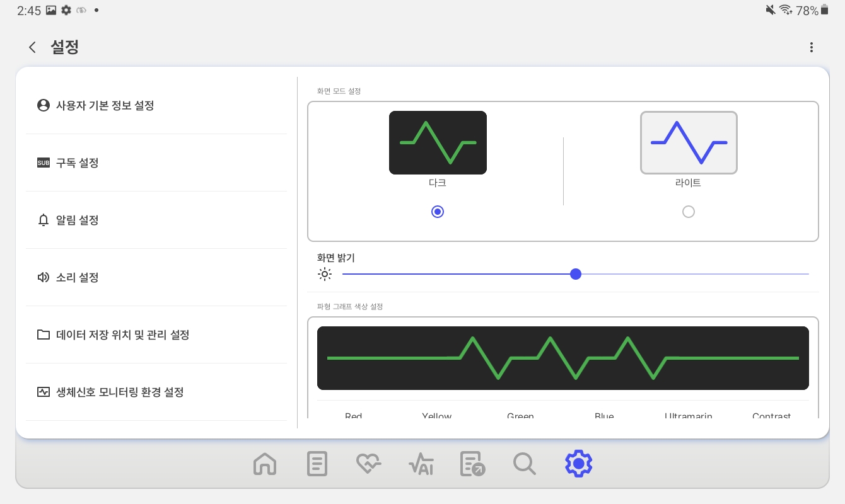Click the sun brightness icon
This screenshot has height=504, width=845.
[325, 274]
